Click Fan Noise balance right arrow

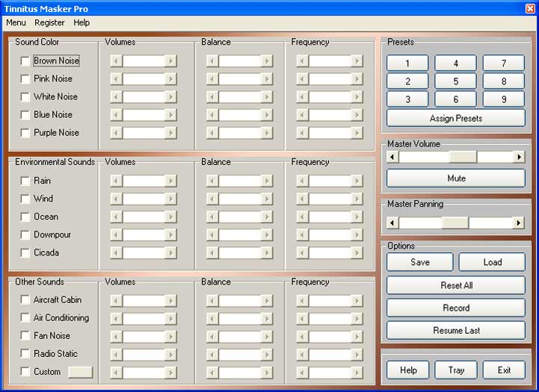click(x=266, y=337)
